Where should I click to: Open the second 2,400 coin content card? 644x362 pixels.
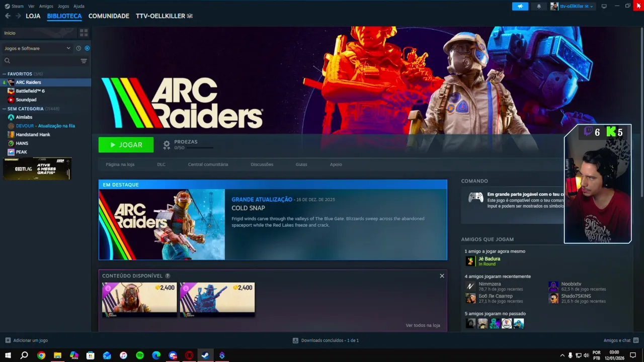pyautogui.click(x=217, y=300)
